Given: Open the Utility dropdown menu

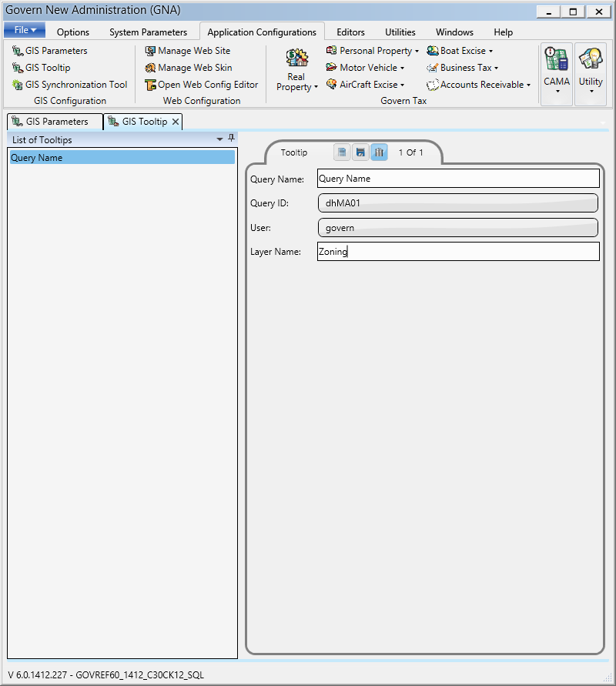Looking at the screenshot, I should [x=591, y=74].
